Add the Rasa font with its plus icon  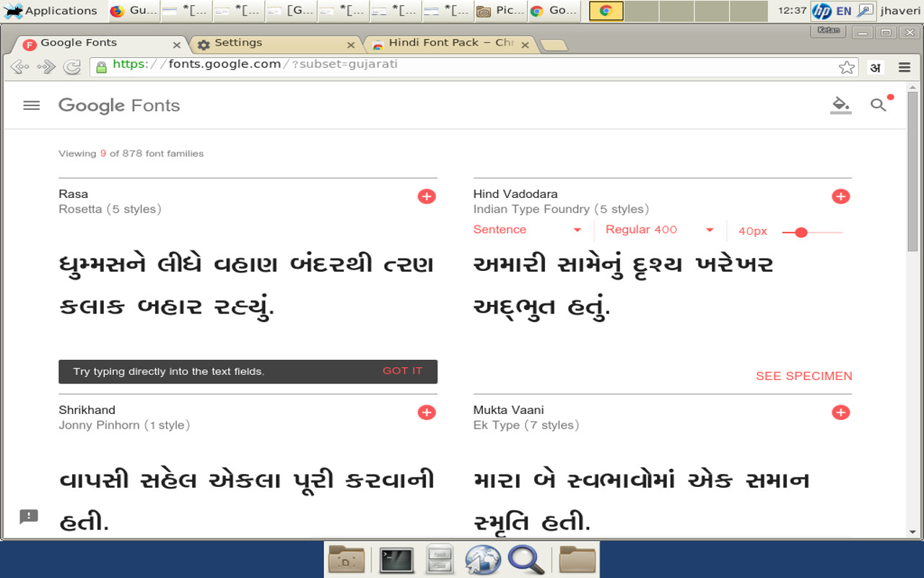[x=427, y=196]
